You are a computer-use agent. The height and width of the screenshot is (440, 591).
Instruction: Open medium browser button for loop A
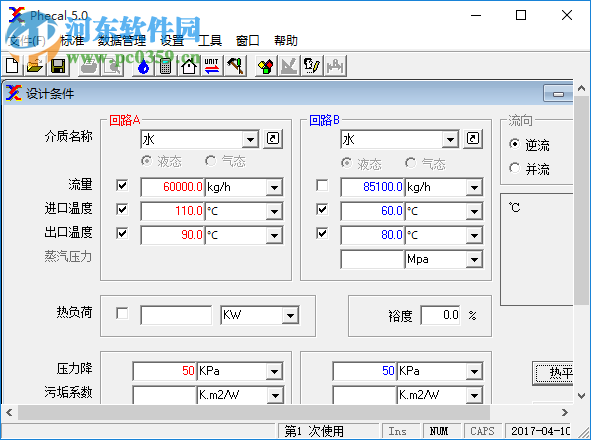[x=273, y=139]
